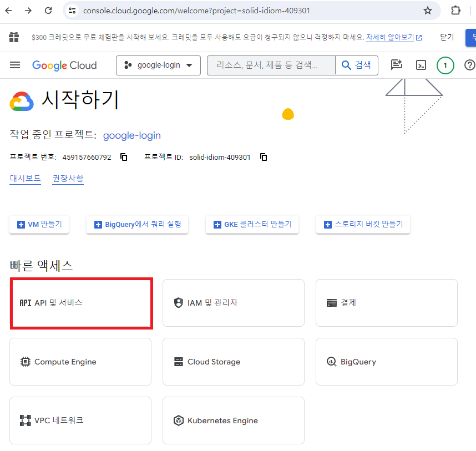Go back with the browser back arrow
Viewport: 476px width, 451px height.
8,11
